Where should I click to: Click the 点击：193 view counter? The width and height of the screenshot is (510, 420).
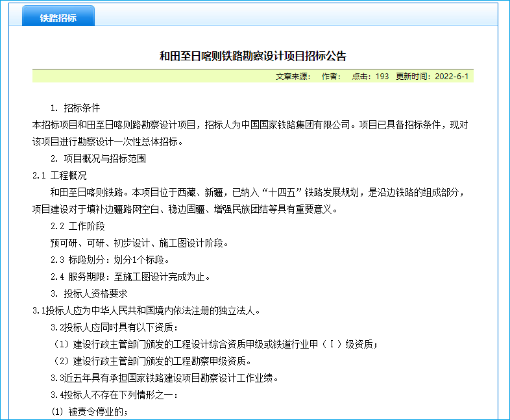370,77
